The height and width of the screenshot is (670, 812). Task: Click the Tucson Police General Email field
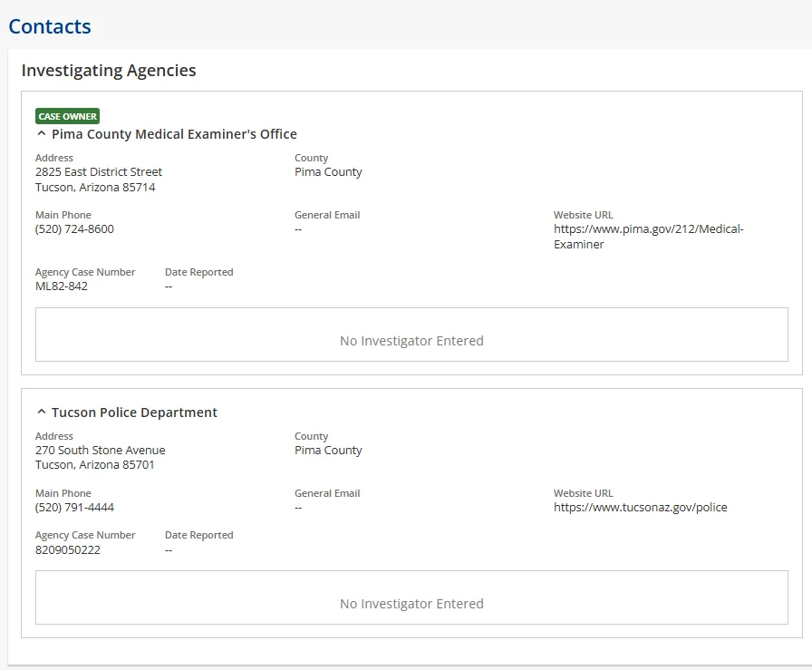click(298, 508)
